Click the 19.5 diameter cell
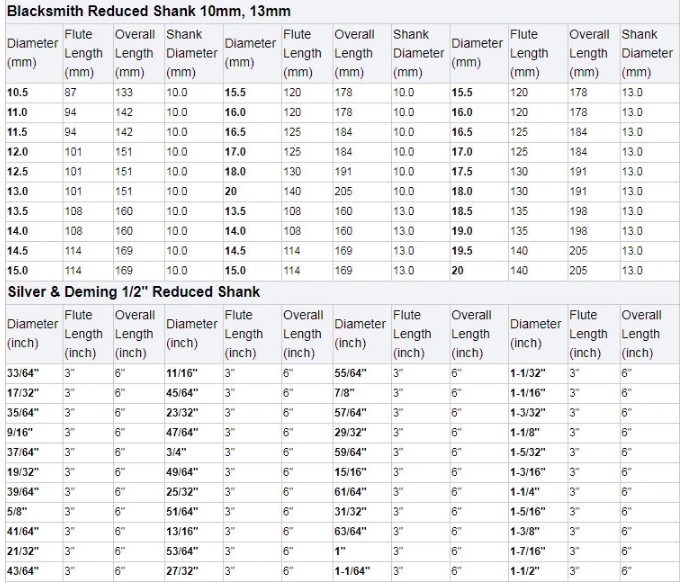This screenshot has height=585, width=682. (462, 250)
